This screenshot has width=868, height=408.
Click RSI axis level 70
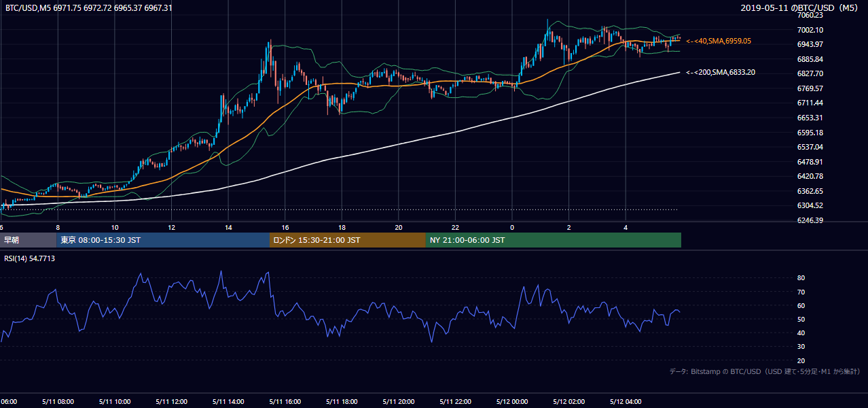801,292
